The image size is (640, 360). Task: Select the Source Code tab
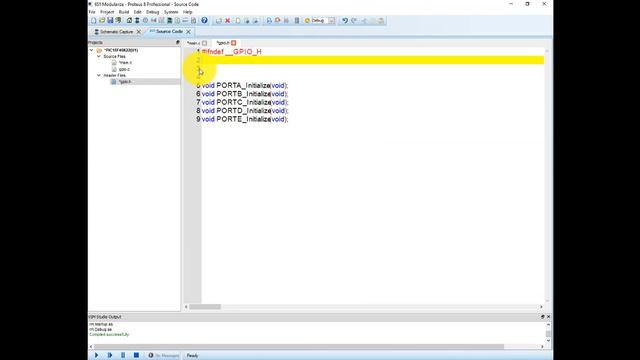(169, 31)
